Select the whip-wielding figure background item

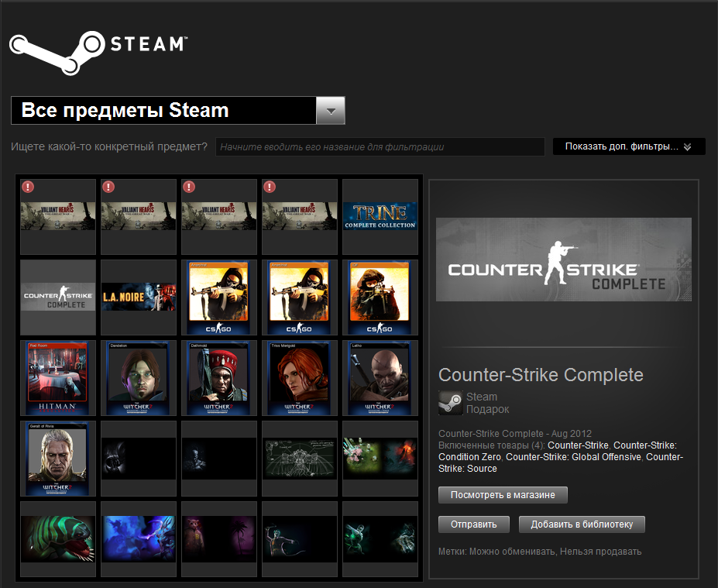point(300,539)
